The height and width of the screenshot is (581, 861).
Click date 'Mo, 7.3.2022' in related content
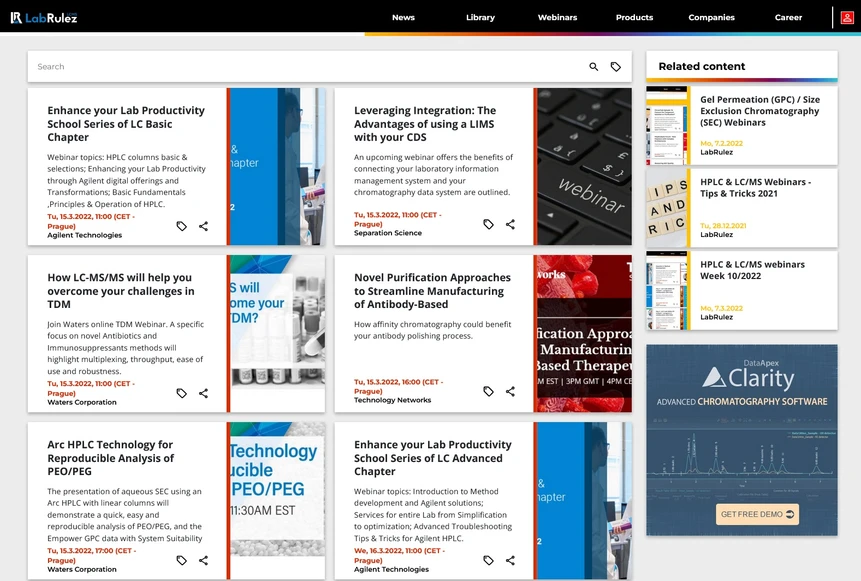[x=721, y=308]
